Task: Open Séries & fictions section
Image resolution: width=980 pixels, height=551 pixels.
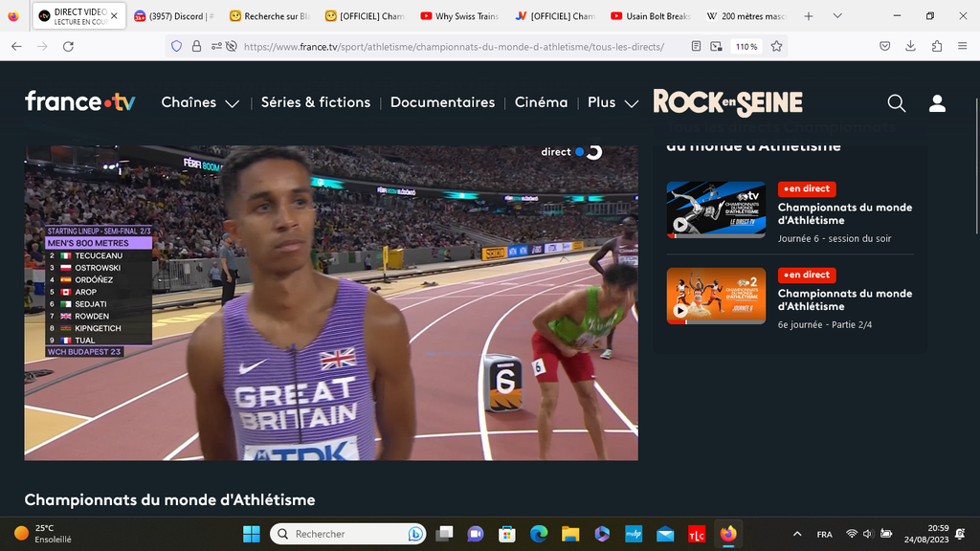Action: [x=316, y=102]
